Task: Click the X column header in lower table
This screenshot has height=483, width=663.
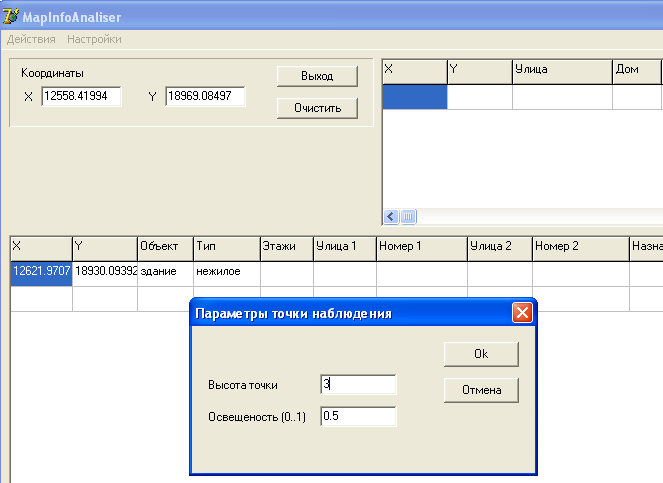Action: pos(41,249)
